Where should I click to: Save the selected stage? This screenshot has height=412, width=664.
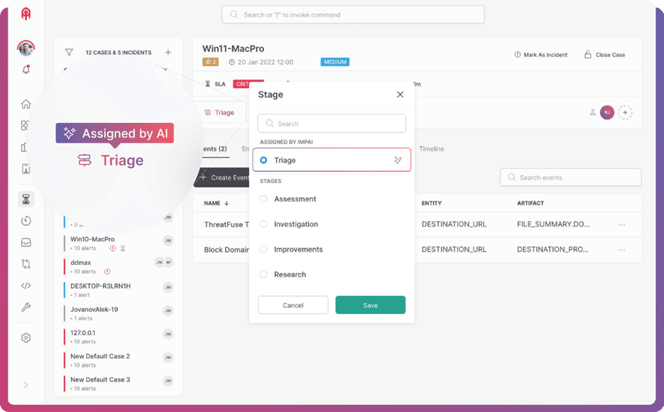coord(370,305)
